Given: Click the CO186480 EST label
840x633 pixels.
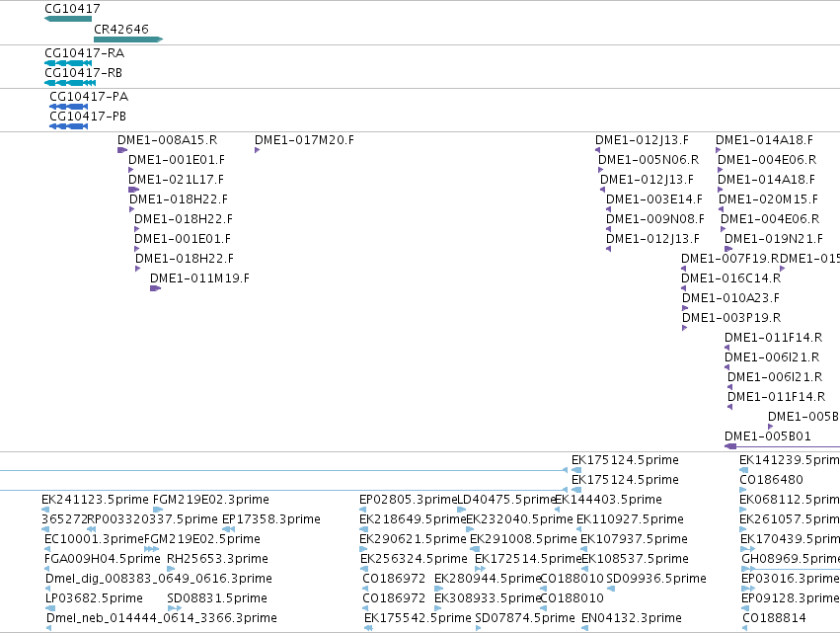Looking at the screenshot, I should (x=772, y=480).
